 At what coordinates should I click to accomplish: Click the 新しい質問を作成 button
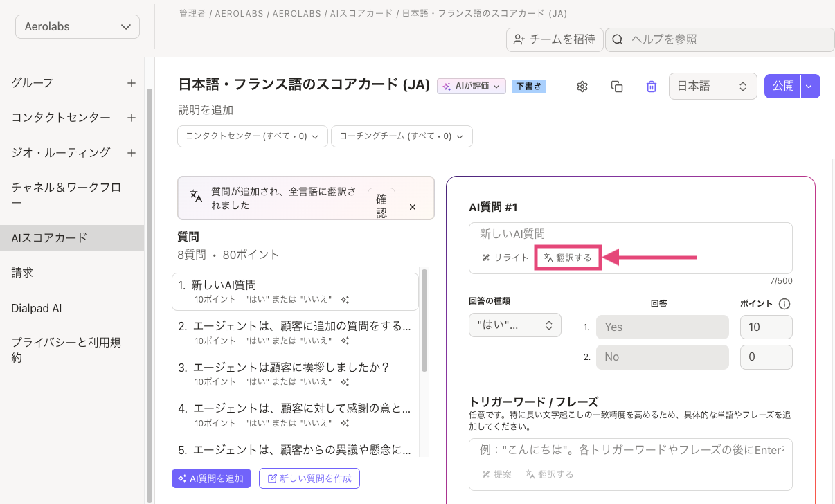click(309, 478)
